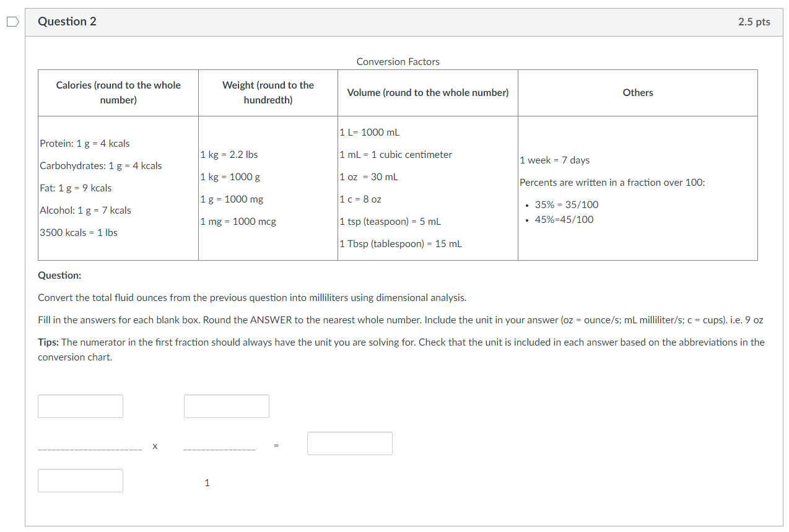This screenshot has width=789, height=532.
Task: Click '1 Tbsp (tablespoon) = 15 mL'
Action: [x=401, y=244]
